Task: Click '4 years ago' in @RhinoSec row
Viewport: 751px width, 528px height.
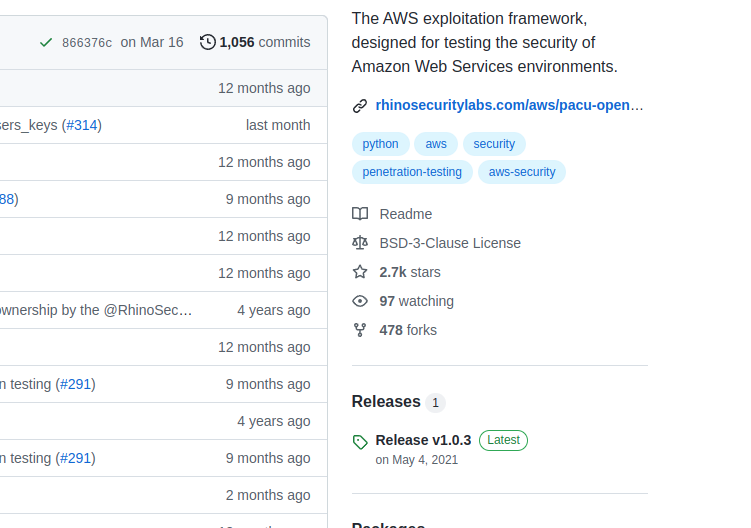Action: (x=274, y=310)
